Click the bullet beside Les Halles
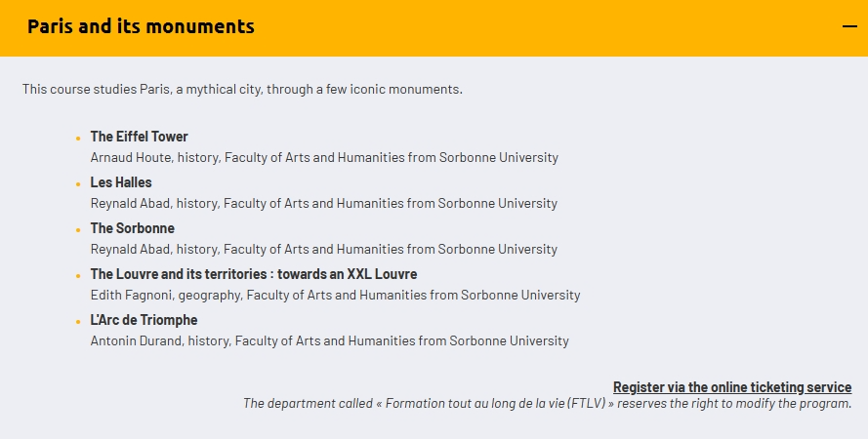 (78, 184)
